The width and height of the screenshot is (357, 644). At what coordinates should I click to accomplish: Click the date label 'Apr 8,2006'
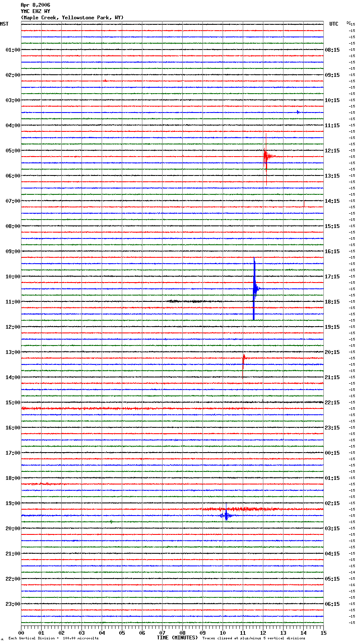click(x=35, y=5)
